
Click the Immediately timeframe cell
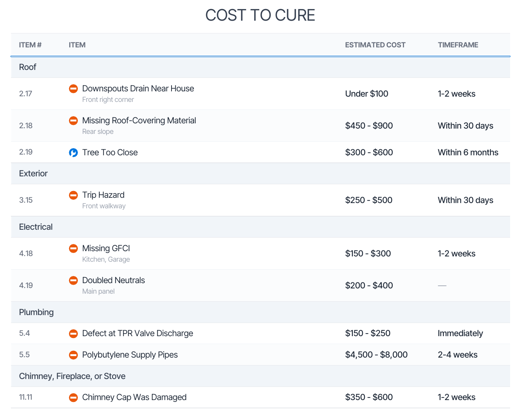(x=460, y=334)
